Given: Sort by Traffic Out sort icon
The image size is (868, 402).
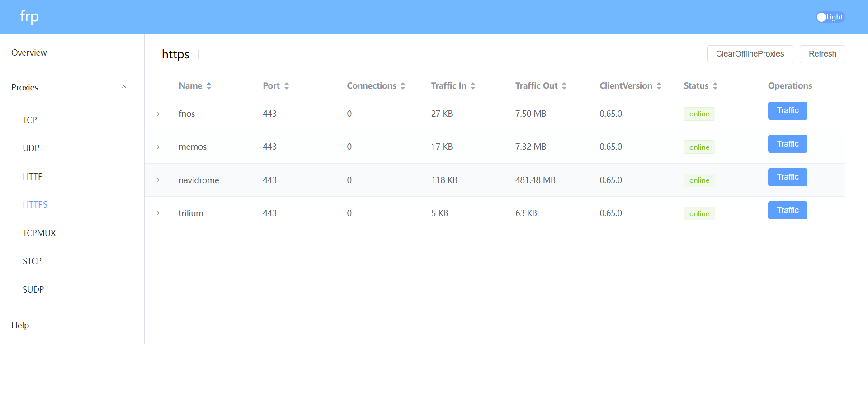Looking at the screenshot, I should pyautogui.click(x=564, y=86).
